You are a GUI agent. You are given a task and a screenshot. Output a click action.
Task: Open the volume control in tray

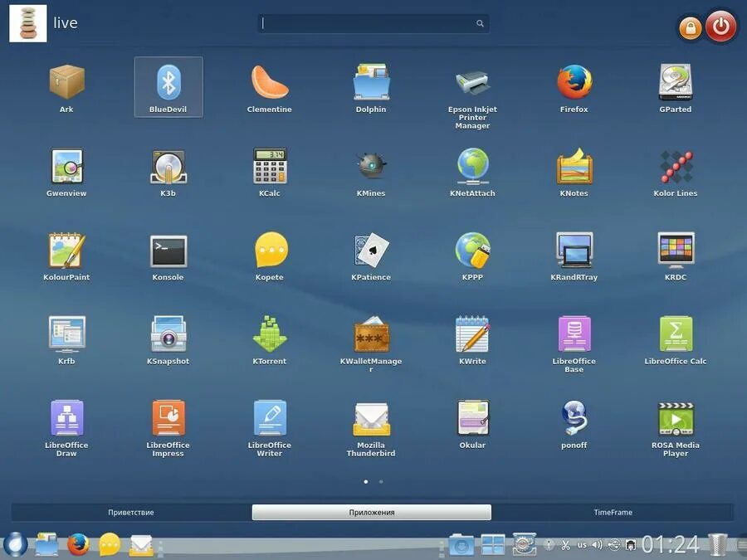point(597,543)
